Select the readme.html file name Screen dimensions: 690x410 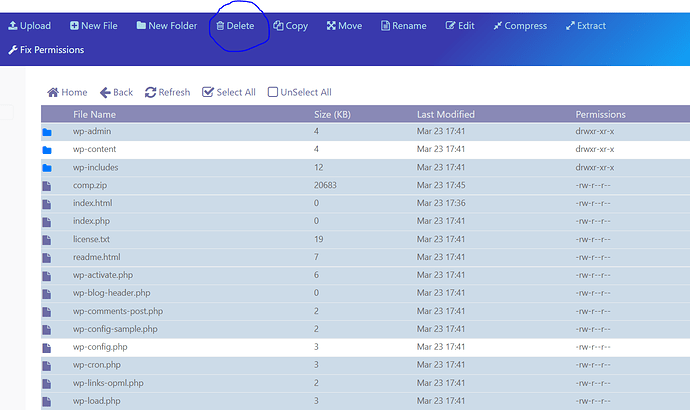96,257
